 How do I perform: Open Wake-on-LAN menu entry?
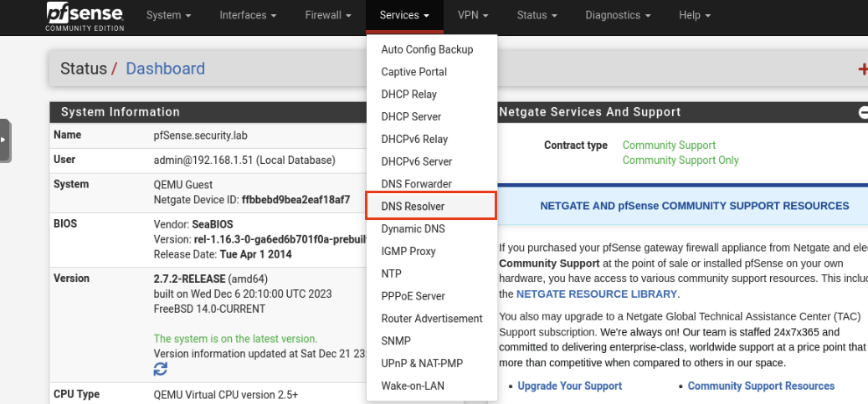tap(432, 386)
